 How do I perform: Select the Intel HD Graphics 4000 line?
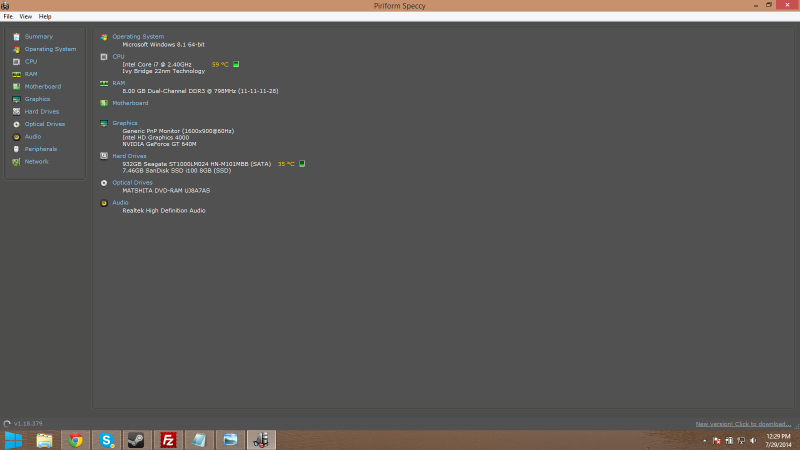156,138
